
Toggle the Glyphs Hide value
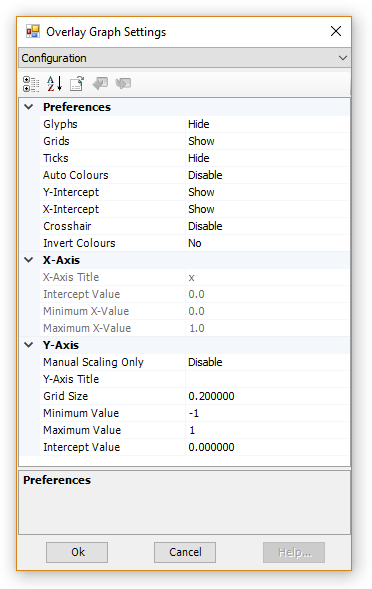click(268, 124)
